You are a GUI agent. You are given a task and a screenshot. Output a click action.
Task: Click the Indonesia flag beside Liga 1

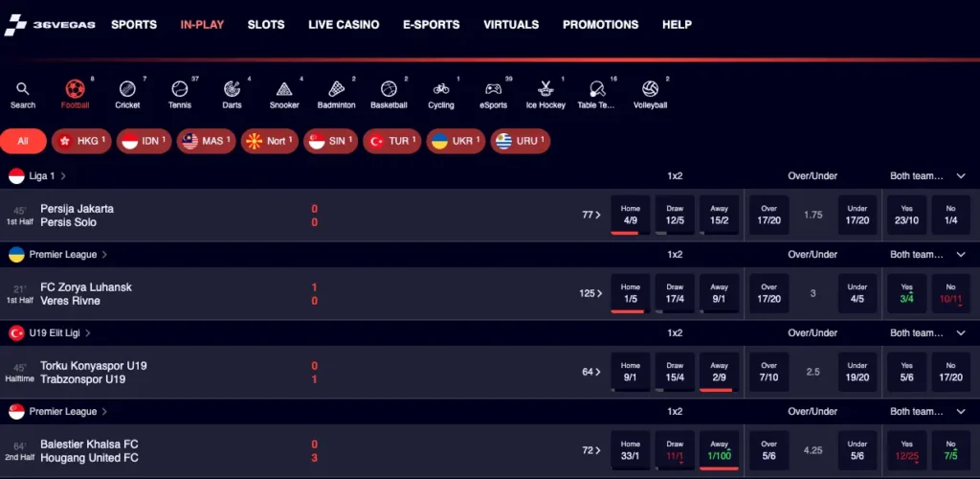pyautogui.click(x=17, y=176)
